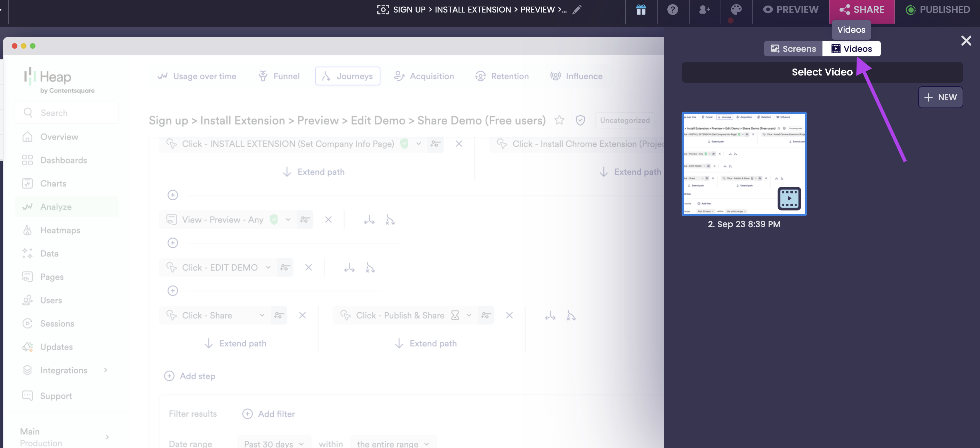Open the Acquisition tab

coord(424,76)
